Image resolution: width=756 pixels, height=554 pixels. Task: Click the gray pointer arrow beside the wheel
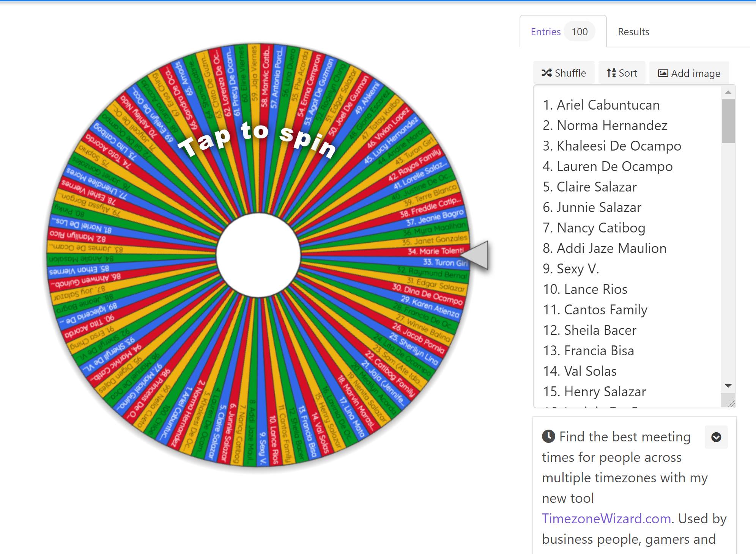474,255
